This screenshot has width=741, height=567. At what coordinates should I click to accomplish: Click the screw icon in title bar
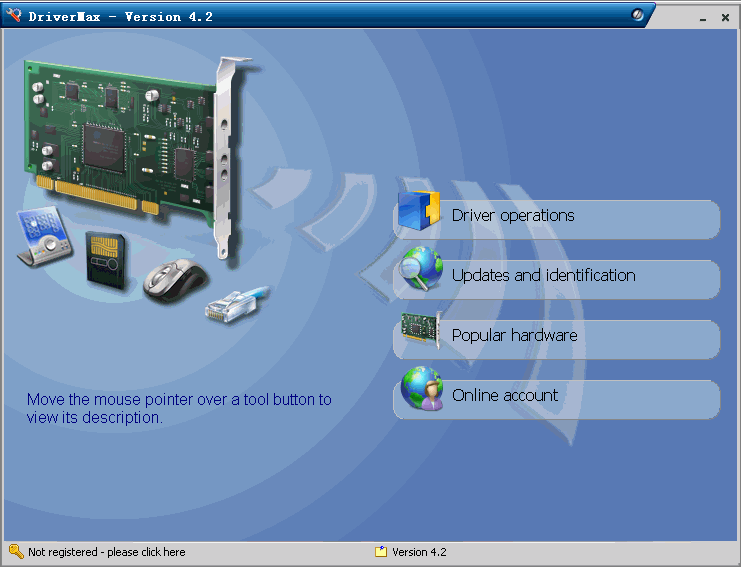[638, 16]
